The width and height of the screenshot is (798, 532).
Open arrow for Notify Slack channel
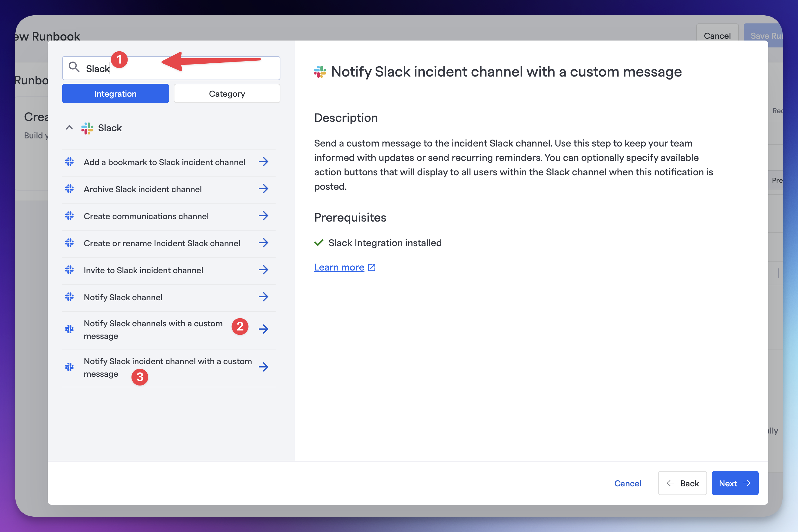pyautogui.click(x=263, y=297)
